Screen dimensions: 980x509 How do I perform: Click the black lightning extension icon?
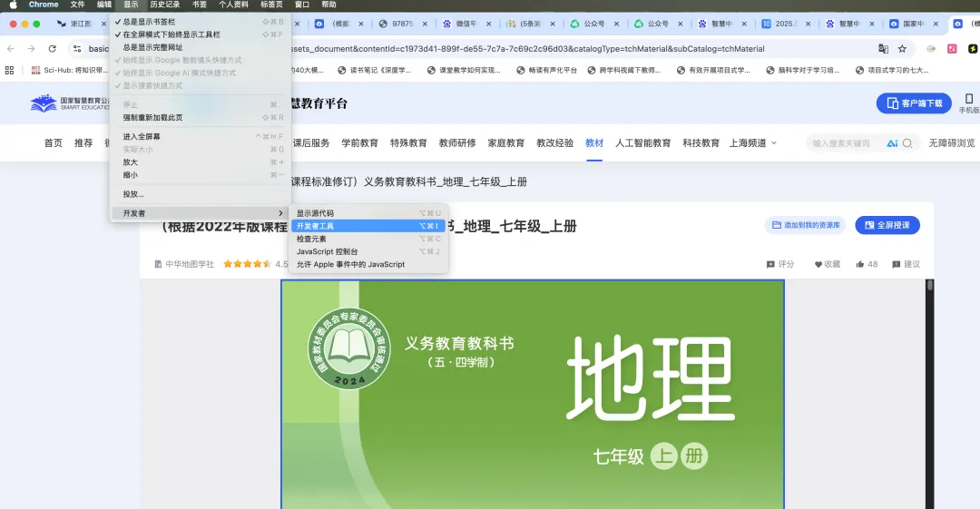pos(973,49)
